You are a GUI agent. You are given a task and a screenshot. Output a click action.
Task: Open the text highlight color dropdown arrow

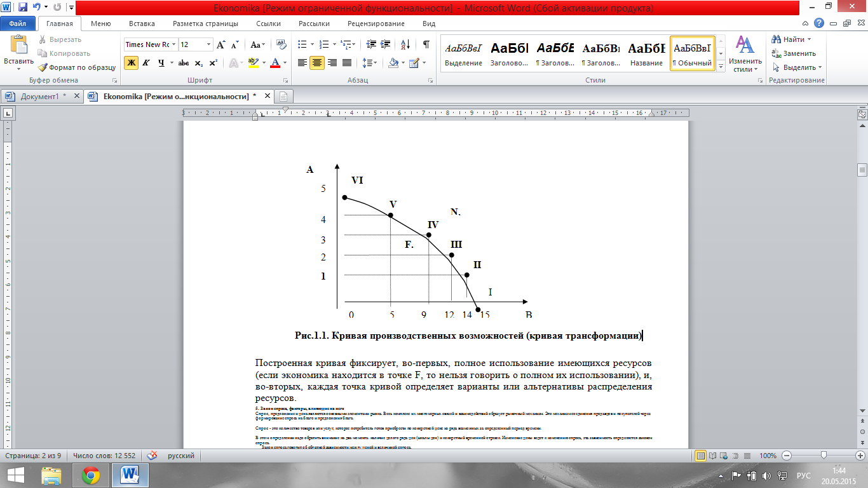262,63
